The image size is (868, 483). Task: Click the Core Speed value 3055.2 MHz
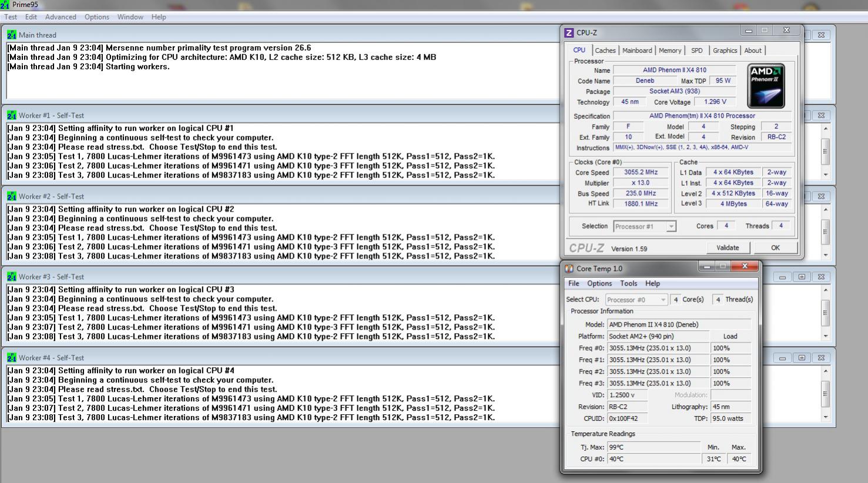click(x=641, y=172)
